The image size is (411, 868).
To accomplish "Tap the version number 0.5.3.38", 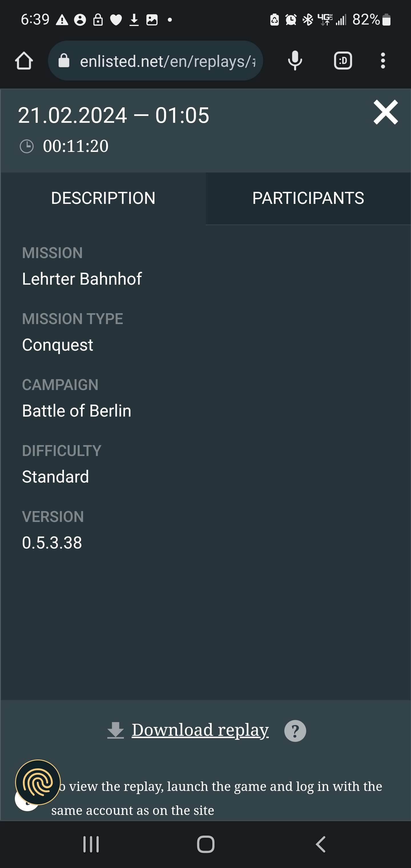I will coord(52,542).
